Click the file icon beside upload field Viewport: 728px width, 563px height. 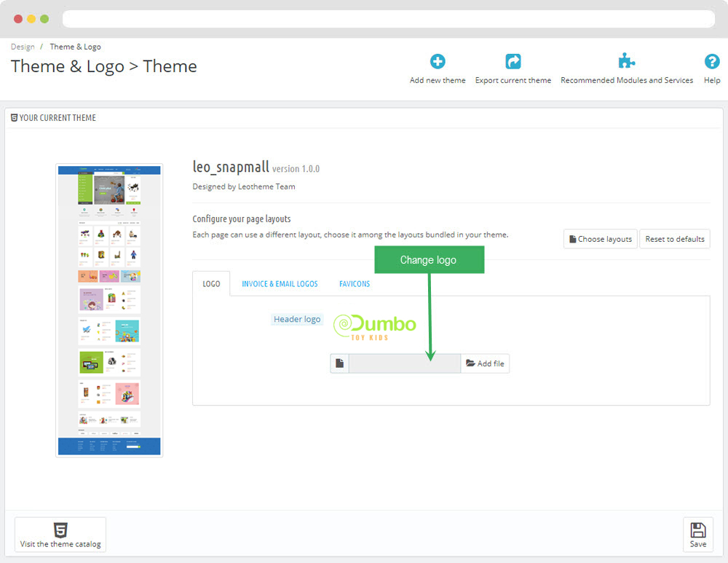pos(339,363)
